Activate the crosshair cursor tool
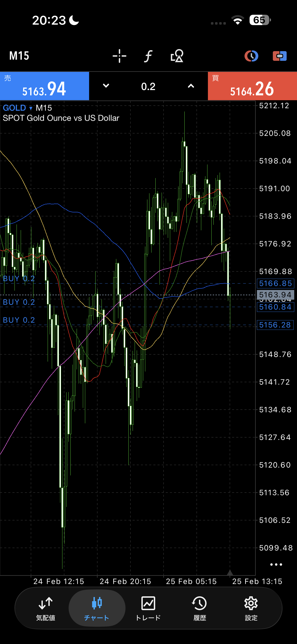Viewport: 297px width, 644px height. click(x=119, y=56)
